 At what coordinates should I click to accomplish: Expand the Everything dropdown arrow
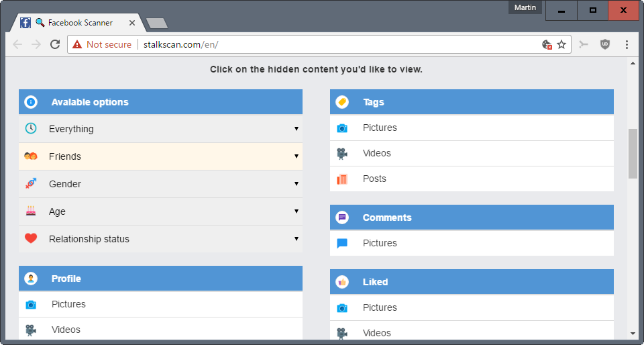point(296,129)
